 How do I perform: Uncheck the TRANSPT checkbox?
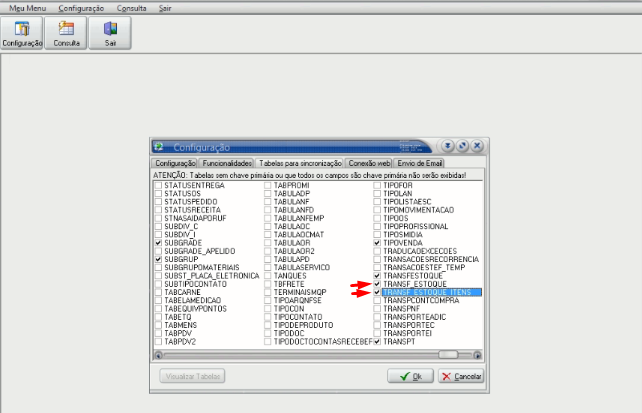[x=377, y=341]
